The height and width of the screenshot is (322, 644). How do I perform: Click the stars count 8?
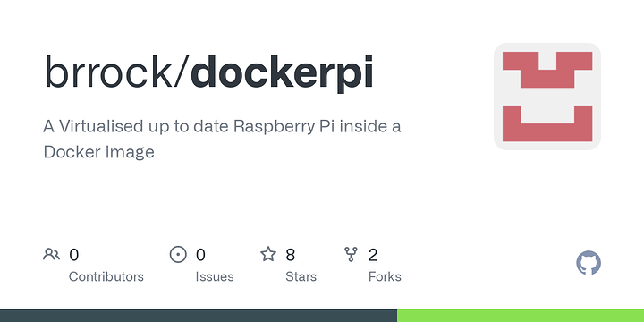coord(291,255)
